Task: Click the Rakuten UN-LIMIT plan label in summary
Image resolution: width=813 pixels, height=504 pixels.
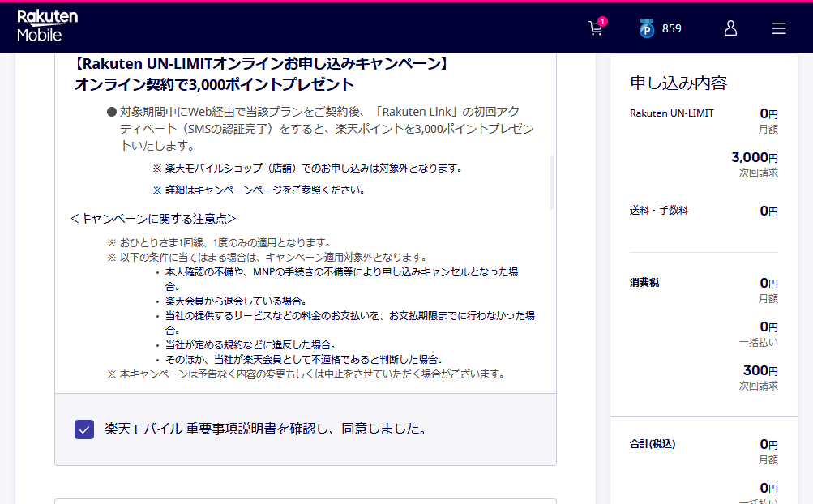Action: pos(671,113)
